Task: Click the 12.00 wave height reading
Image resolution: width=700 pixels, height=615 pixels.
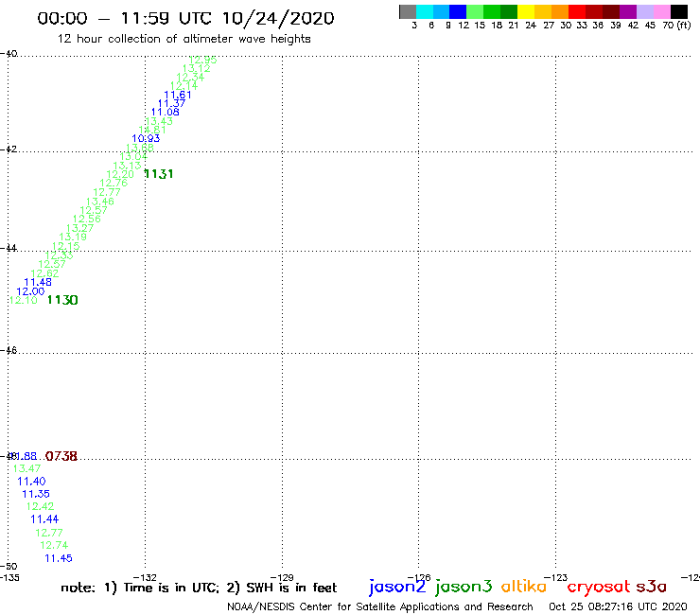Action: 30,291
